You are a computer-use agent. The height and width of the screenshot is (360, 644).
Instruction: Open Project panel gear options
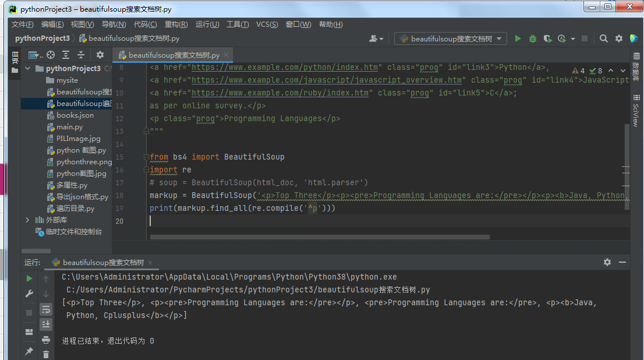tap(100, 55)
